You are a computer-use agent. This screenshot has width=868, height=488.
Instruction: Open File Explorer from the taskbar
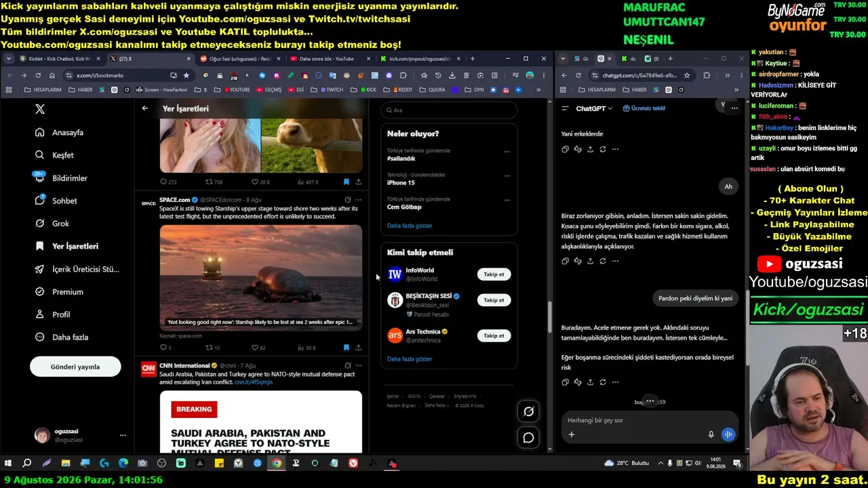pyautogui.click(x=66, y=464)
